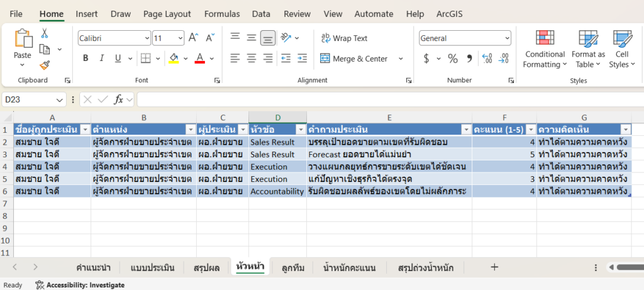
Task: Click the Increase Decimal icon
Action: (487, 59)
